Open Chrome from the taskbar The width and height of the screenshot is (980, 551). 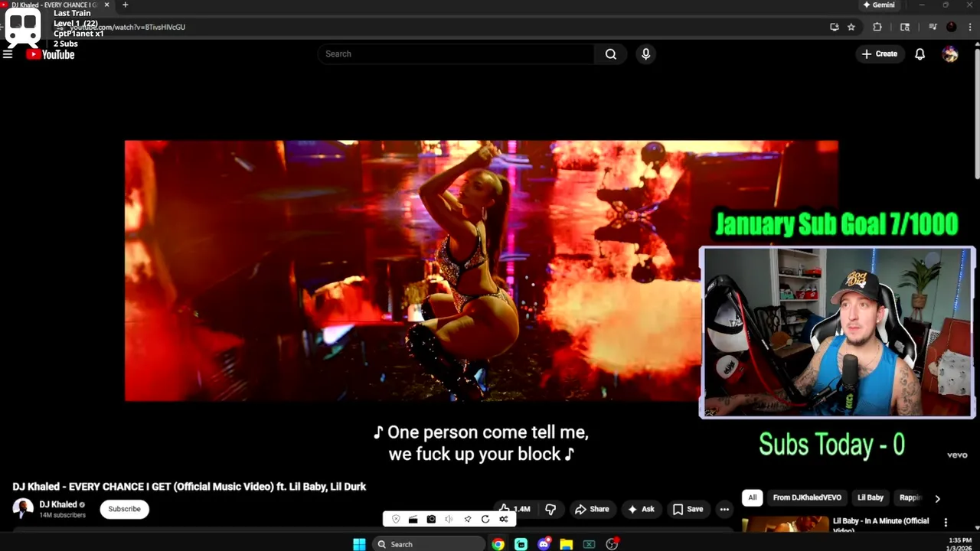click(x=498, y=544)
